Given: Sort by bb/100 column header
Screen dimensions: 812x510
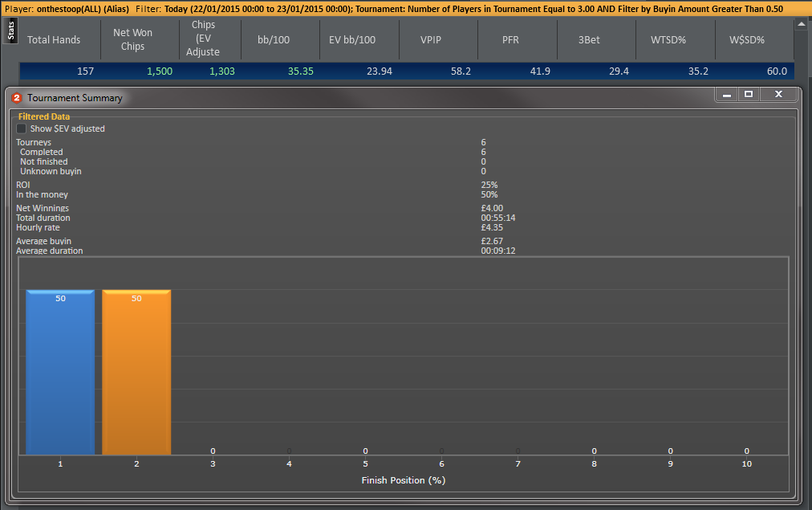Looking at the screenshot, I should (274, 40).
